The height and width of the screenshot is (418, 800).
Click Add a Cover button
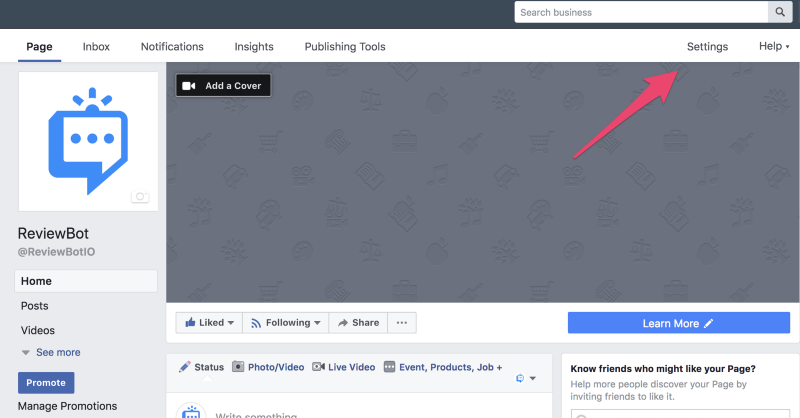223,86
